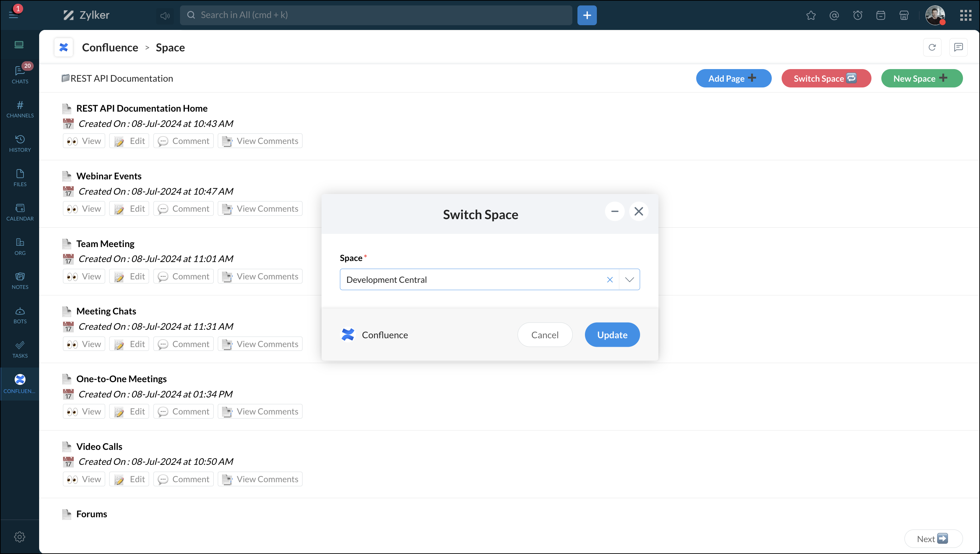Screen dimensions: 980x554
Task: Click the reminders alarm clock icon
Action: click(x=857, y=15)
